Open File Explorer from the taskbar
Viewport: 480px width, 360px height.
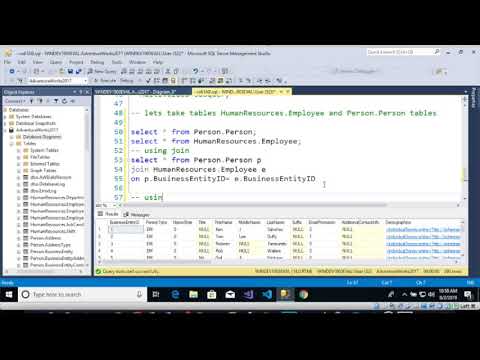pyautogui.click(x=193, y=295)
